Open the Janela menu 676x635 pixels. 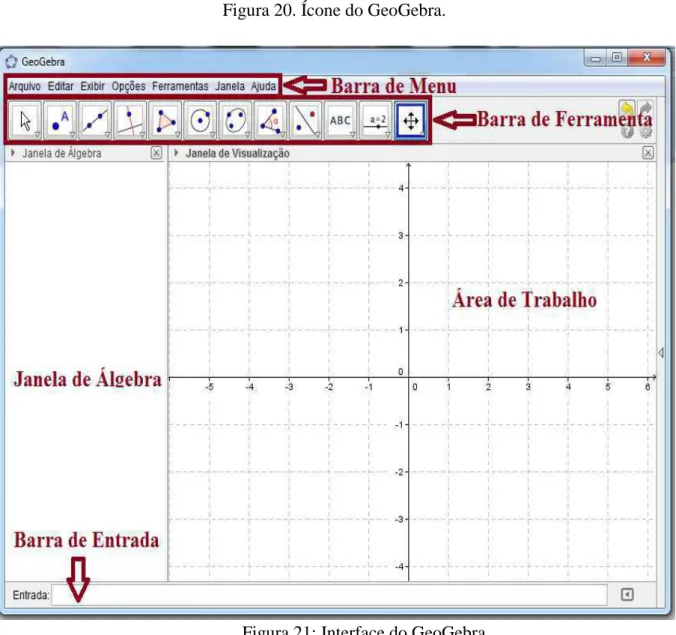[x=230, y=86]
